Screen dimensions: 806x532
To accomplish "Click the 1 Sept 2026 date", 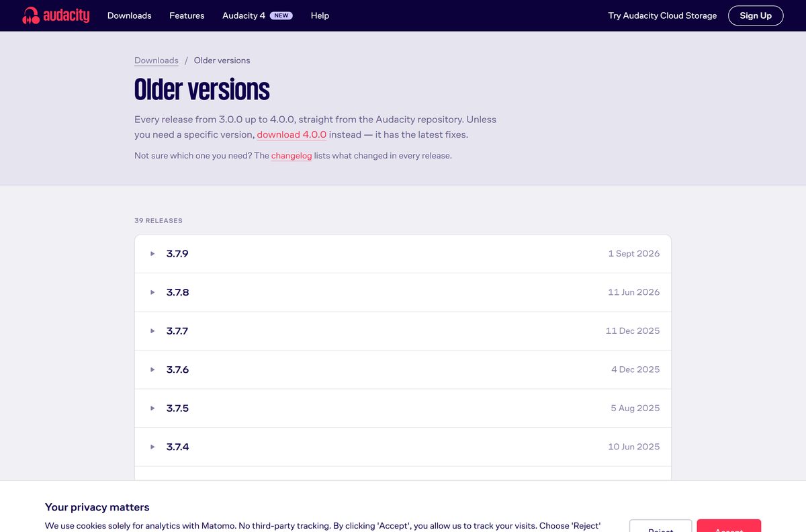I will 634,254.
